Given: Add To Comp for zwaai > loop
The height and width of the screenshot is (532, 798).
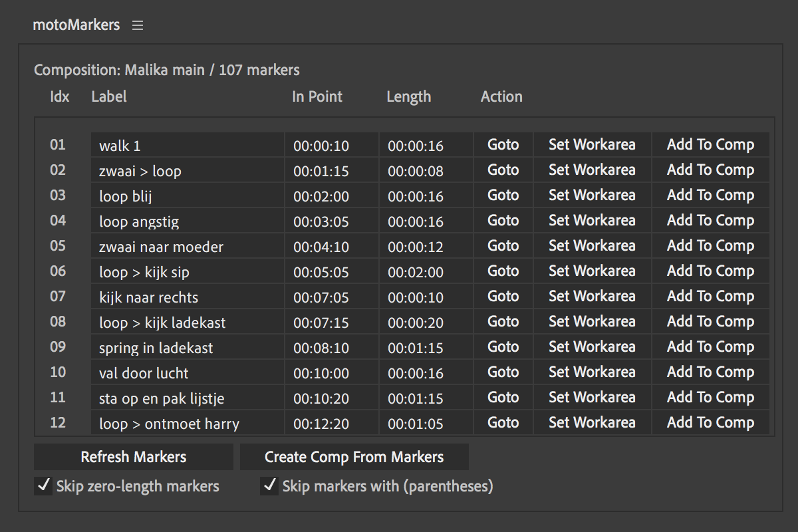Looking at the screenshot, I should click(x=710, y=170).
